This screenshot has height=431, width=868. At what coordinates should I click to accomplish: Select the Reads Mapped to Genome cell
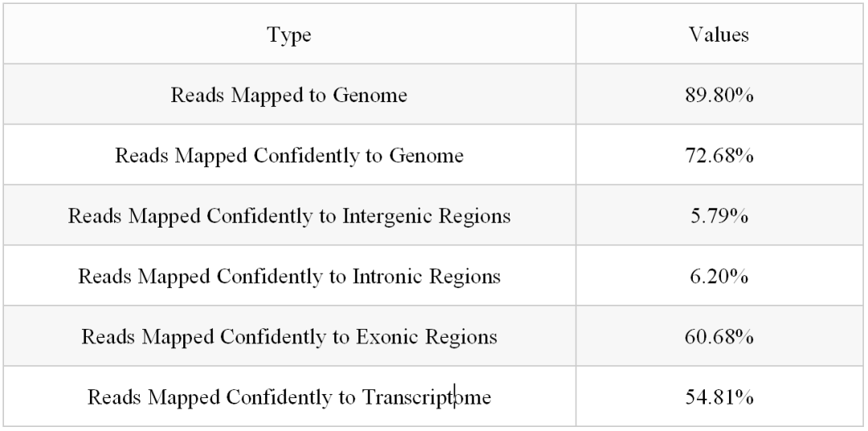pyautogui.click(x=289, y=95)
